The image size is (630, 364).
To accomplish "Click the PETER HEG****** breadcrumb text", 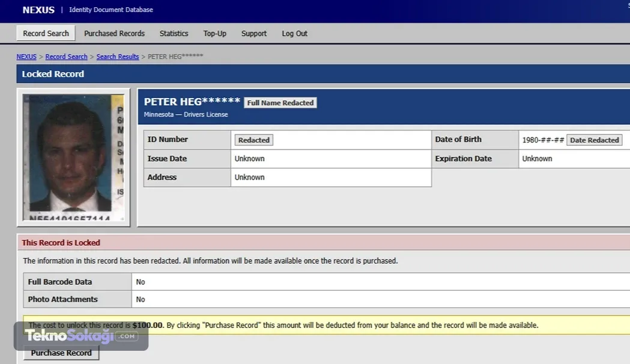I will [175, 56].
